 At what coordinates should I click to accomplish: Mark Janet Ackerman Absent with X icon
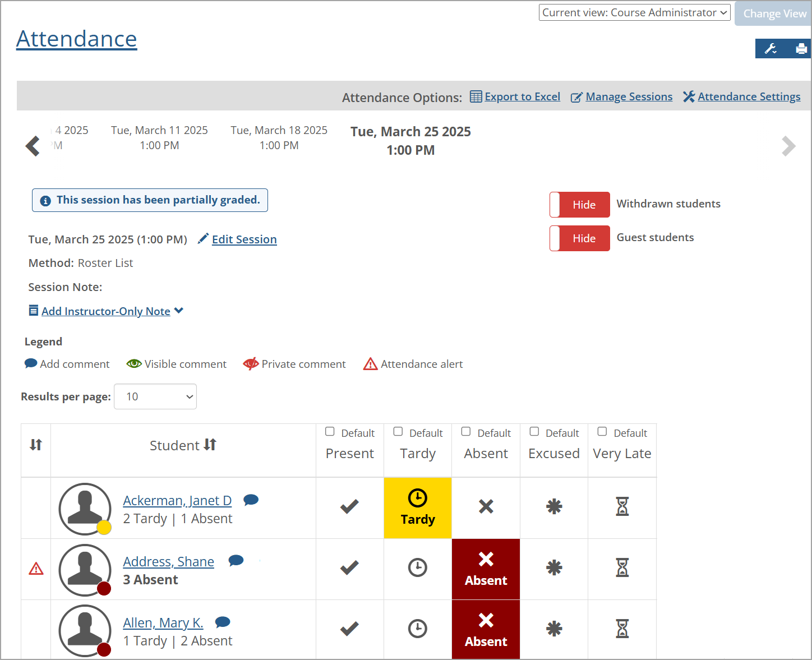tap(486, 507)
